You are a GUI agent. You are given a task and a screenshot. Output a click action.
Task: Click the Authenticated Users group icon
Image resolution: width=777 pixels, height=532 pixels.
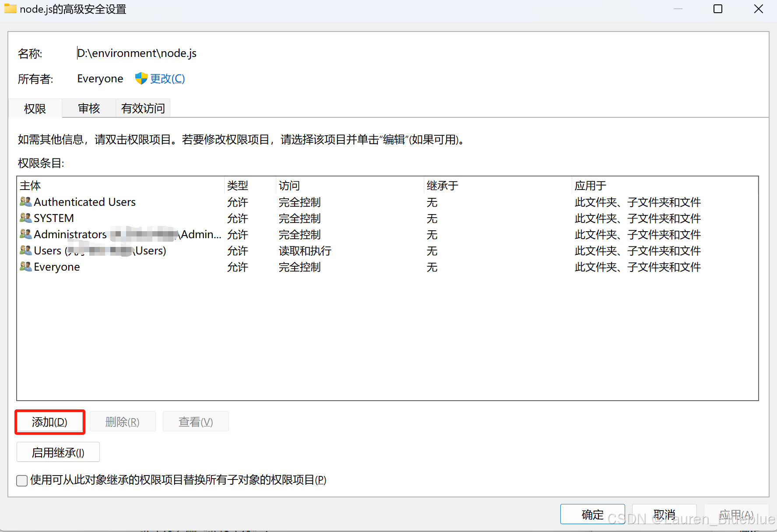pyautogui.click(x=26, y=202)
